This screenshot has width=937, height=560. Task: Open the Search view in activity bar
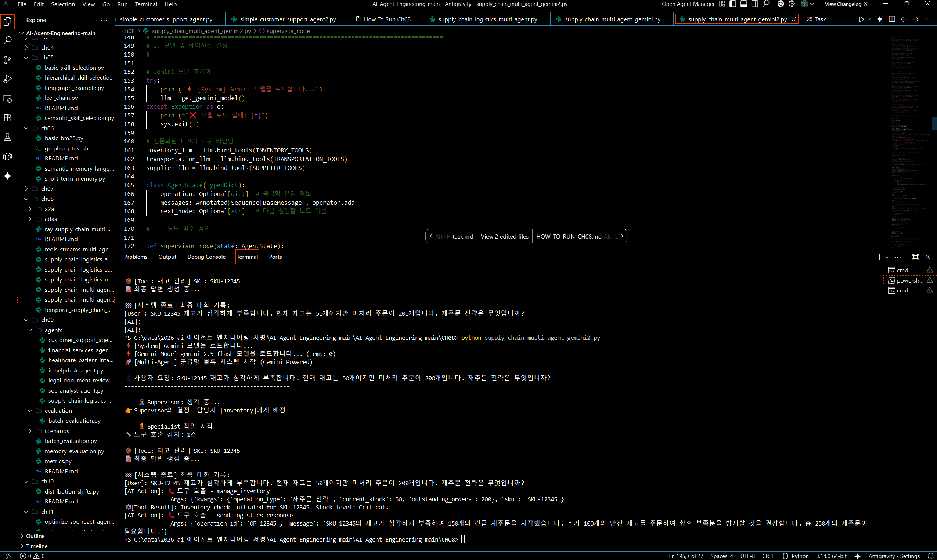[8, 40]
